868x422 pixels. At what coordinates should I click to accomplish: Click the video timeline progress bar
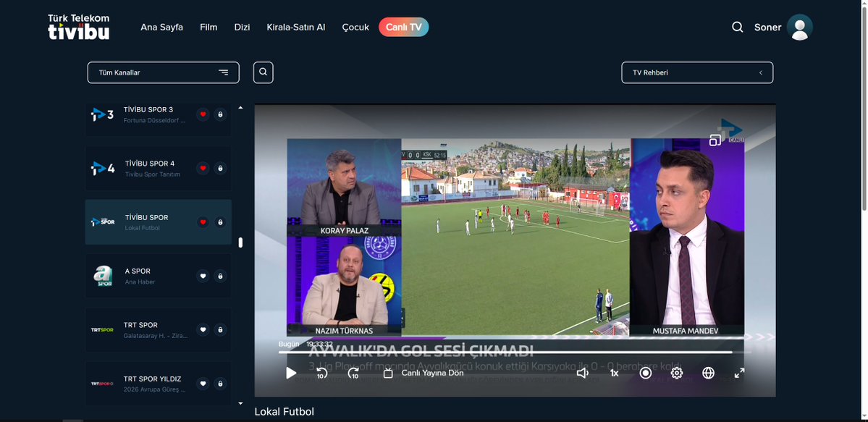515,353
